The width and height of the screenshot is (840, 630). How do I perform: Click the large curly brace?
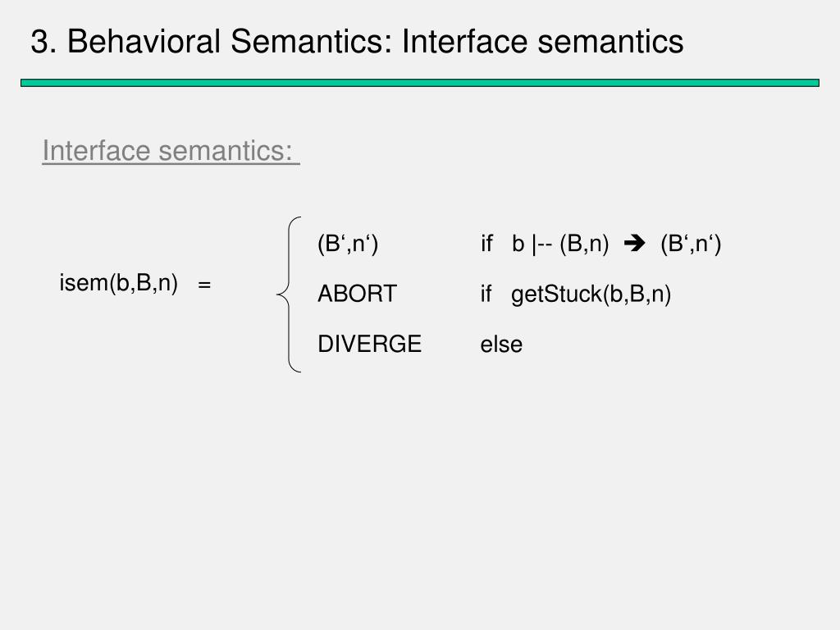(289, 294)
